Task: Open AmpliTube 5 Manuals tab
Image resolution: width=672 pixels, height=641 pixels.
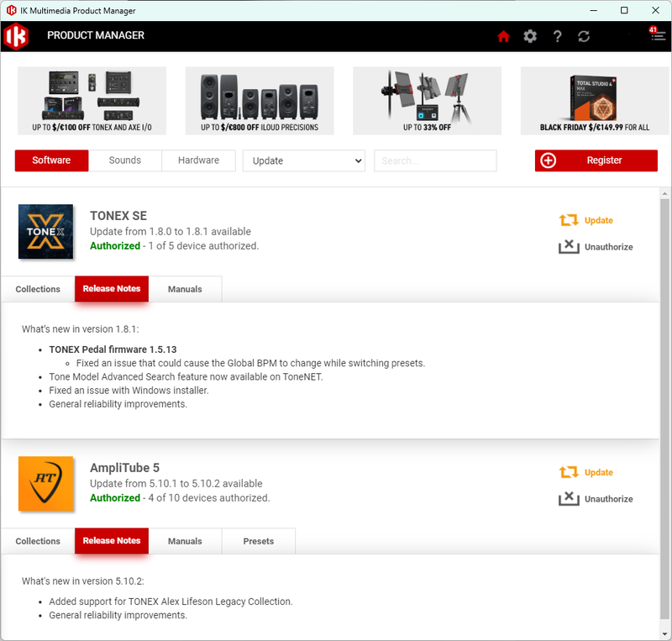Action: (x=185, y=541)
